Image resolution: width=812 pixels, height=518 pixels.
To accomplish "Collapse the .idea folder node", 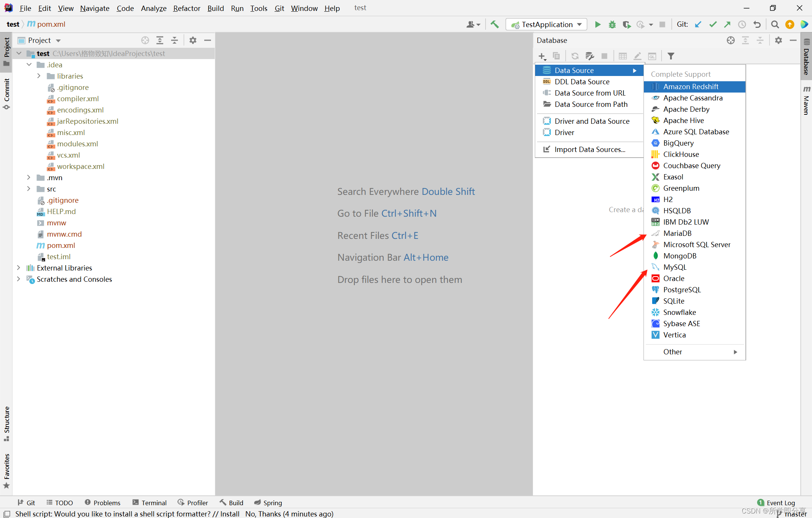I will click(x=29, y=65).
